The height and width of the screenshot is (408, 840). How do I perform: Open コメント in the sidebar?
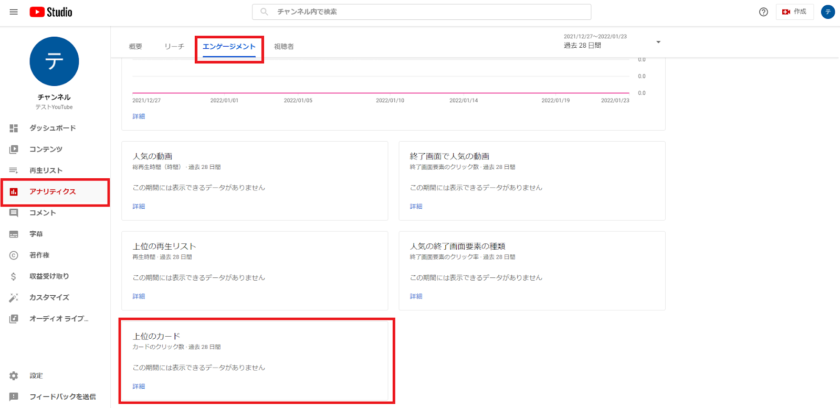42,213
